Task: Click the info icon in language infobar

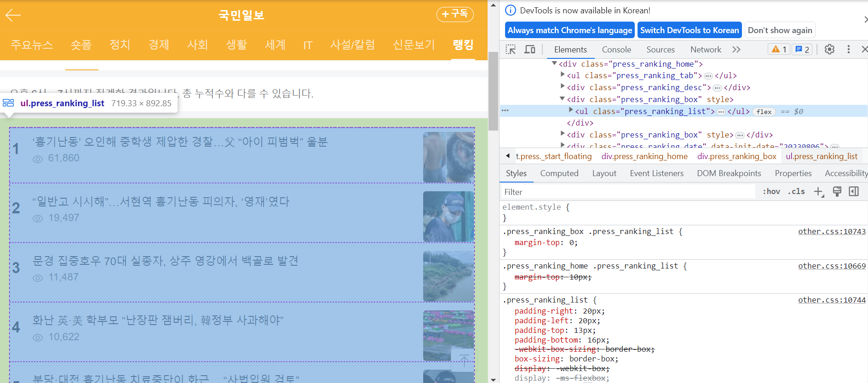Action: (x=511, y=10)
